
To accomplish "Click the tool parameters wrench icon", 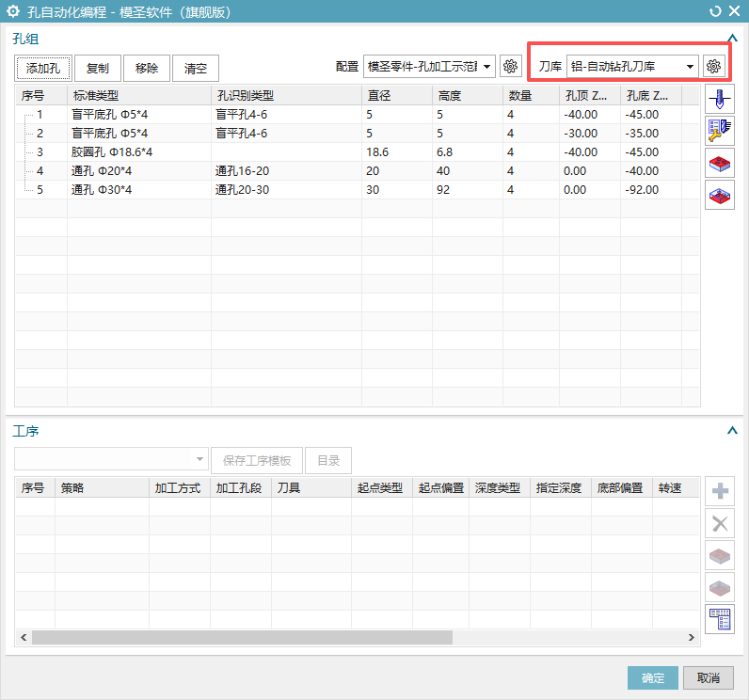I will (x=720, y=132).
